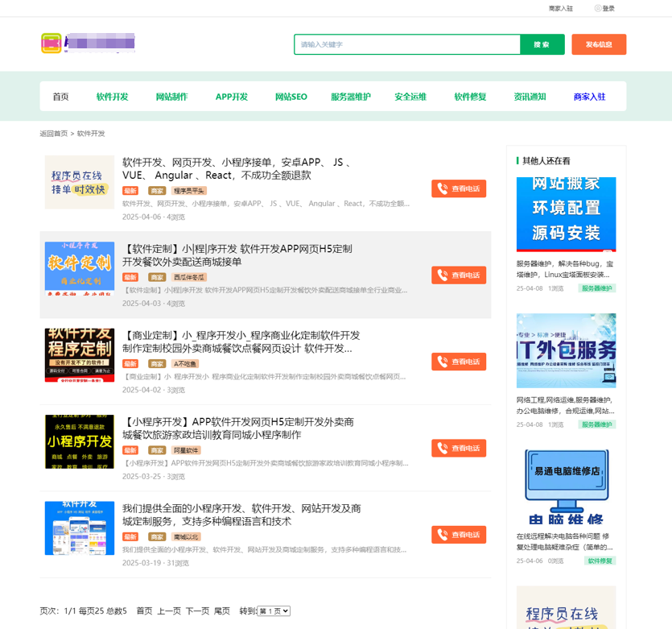Image resolution: width=672 pixels, height=629 pixels.
Task: Go to 首页 in navigation bar
Action: pos(60,97)
